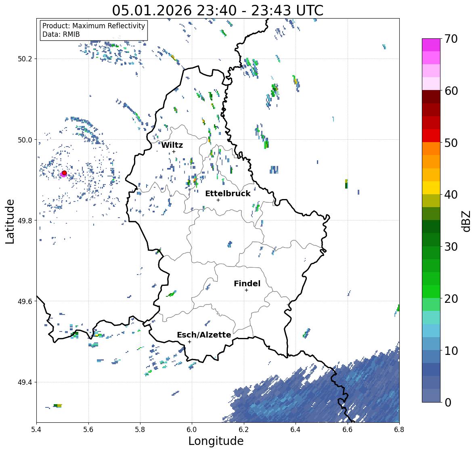Click the y-axis tick label 50.2

click(x=25, y=59)
